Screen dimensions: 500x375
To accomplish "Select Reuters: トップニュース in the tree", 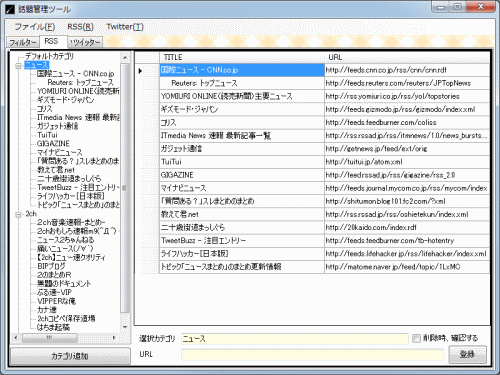I will coord(80,82).
